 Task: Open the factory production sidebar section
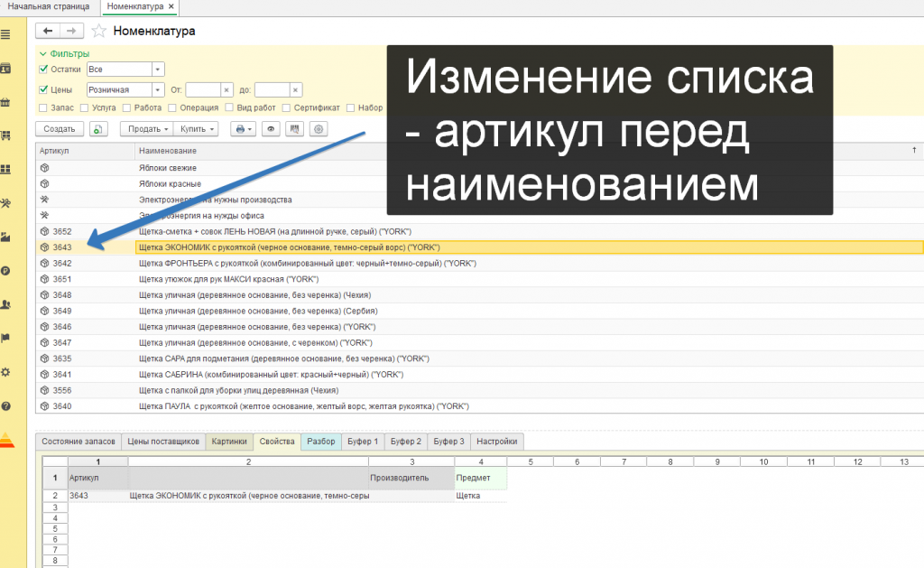(5, 237)
